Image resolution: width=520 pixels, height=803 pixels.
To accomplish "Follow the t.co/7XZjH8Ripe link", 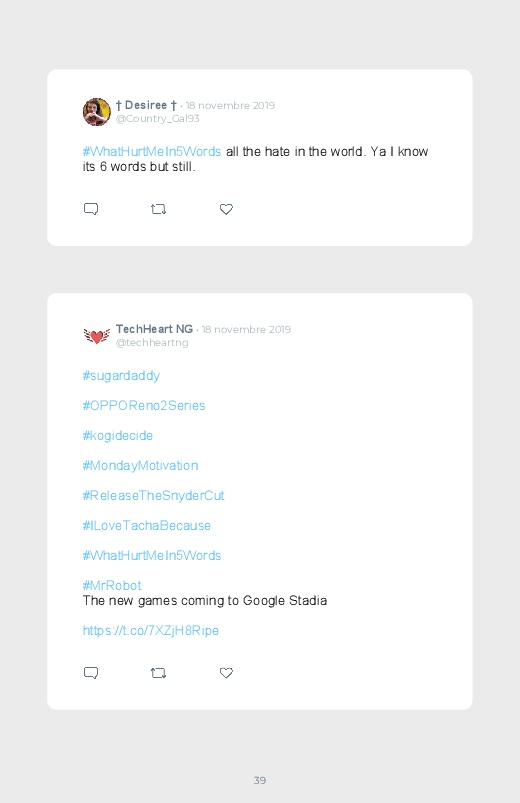I will tap(151, 630).
